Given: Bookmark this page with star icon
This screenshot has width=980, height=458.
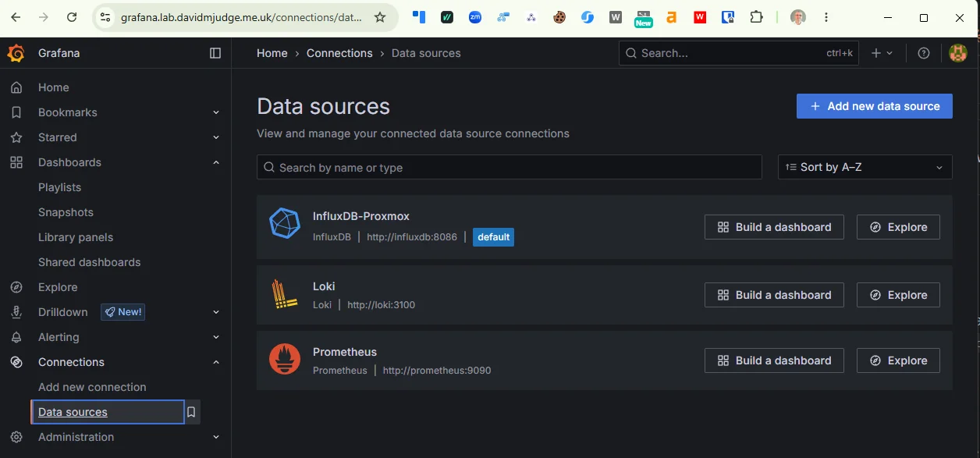Looking at the screenshot, I should [x=380, y=17].
